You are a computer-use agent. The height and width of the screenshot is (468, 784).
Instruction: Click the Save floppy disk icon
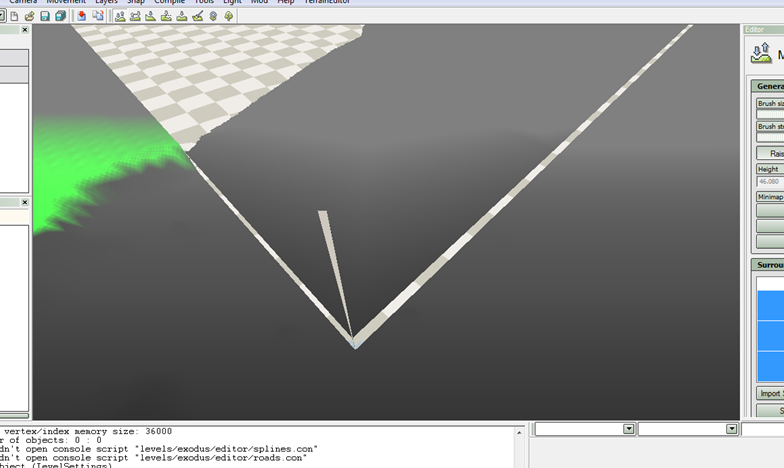pyautogui.click(x=45, y=16)
